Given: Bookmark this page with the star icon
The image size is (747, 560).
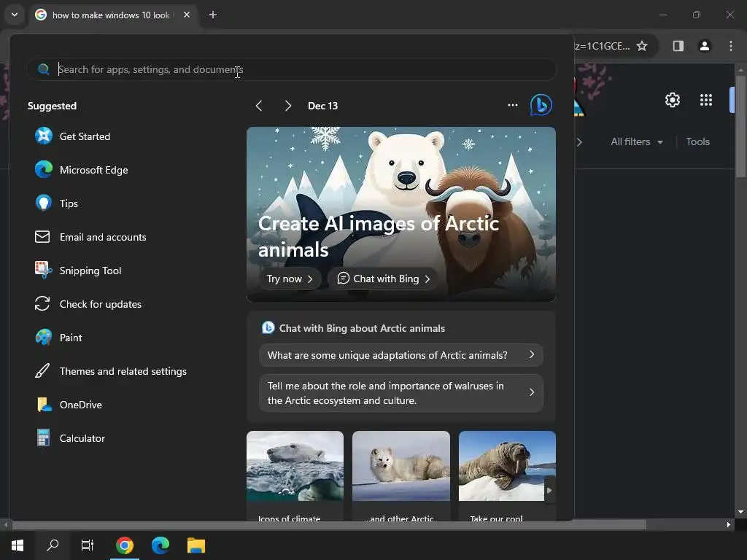Looking at the screenshot, I should click(x=642, y=46).
